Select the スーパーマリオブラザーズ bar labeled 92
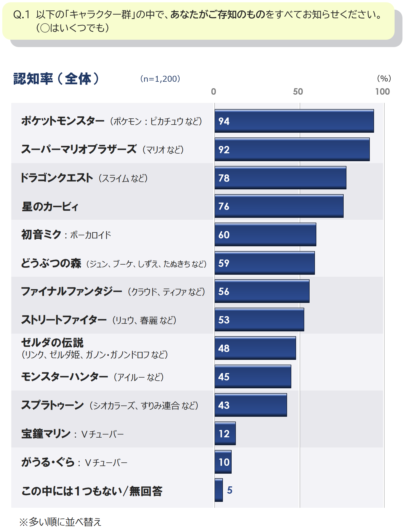This screenshot has height=532, width=405. pyautogui.click(x=292, y=149)
